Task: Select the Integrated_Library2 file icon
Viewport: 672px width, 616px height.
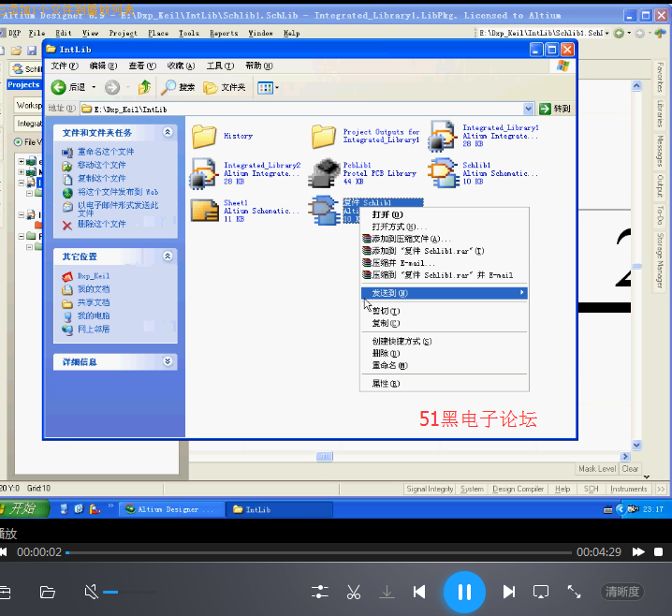Action: pyautogui.click(x=203, y=173)
